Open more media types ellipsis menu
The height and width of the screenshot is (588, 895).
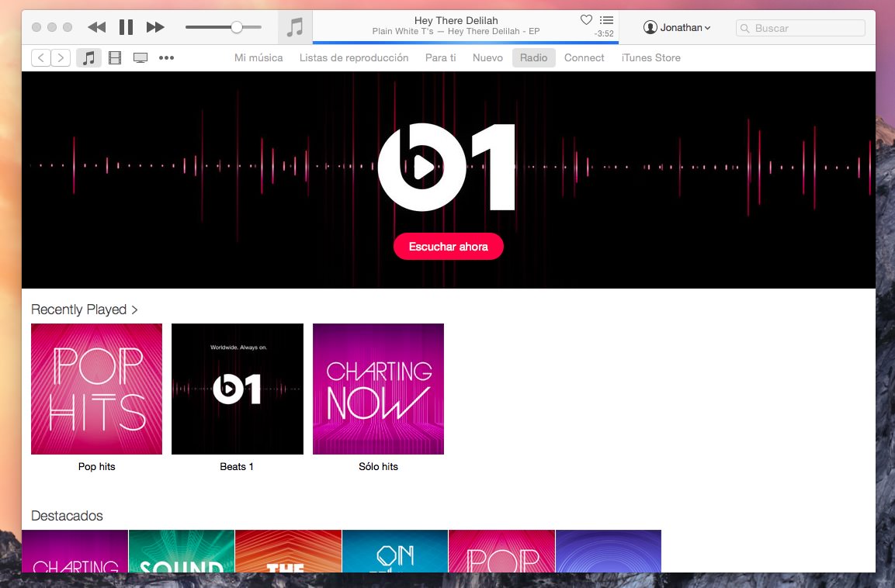pos(166,57)
